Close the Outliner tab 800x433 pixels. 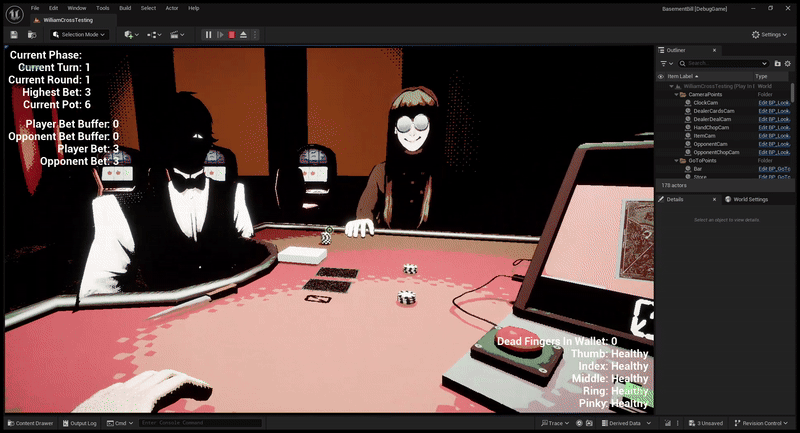[x=714, y=50]
